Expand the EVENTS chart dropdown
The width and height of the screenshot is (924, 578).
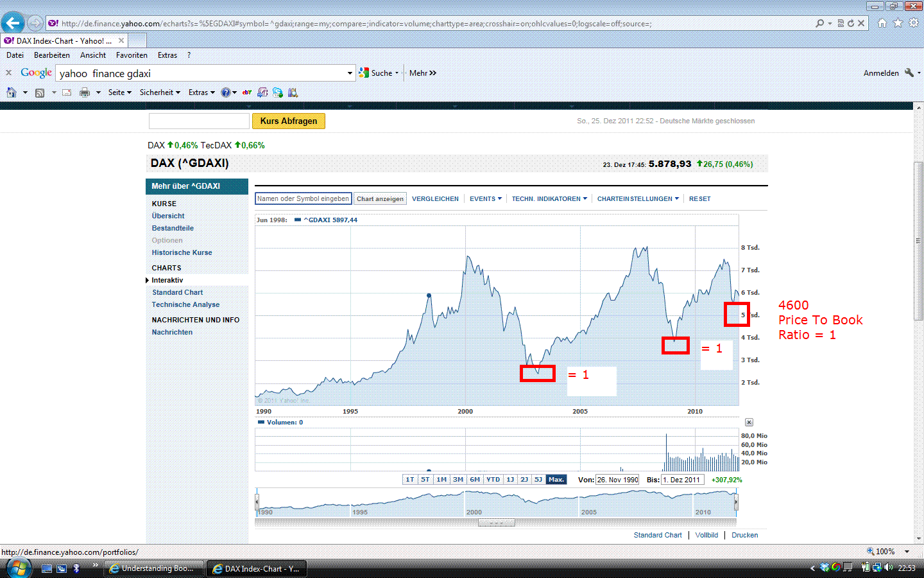pos(486,199)
